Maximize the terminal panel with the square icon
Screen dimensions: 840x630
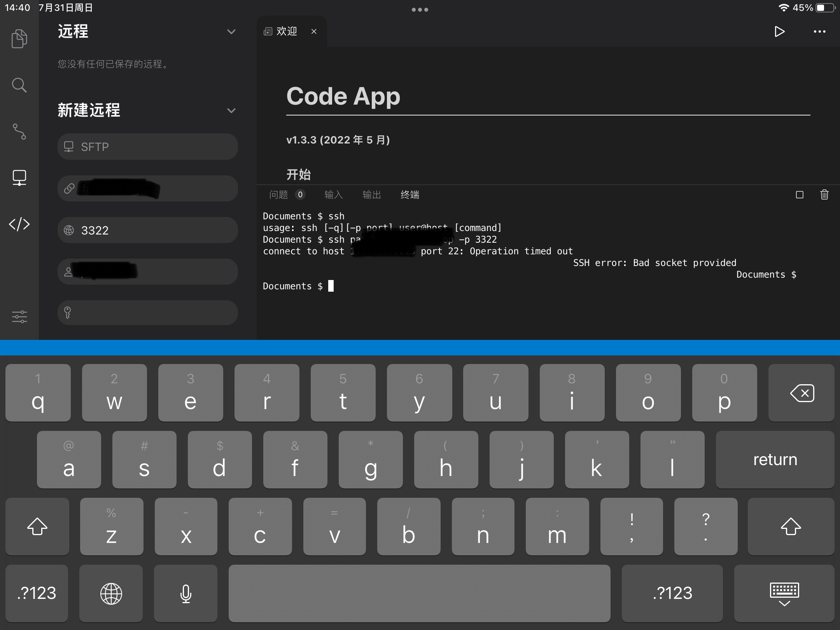pyautogui.click(x=800, y=194)
